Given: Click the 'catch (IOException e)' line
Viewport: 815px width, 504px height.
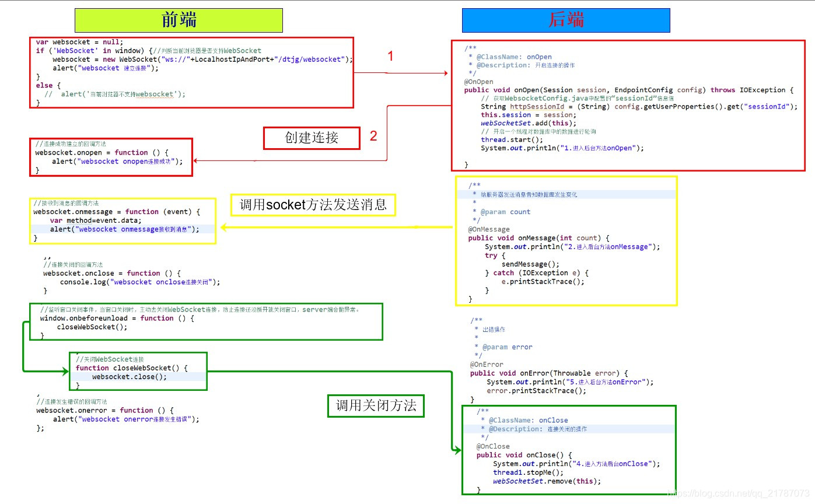Looking at the screenshot, I should pyautogui.click(x=537, y=273).
